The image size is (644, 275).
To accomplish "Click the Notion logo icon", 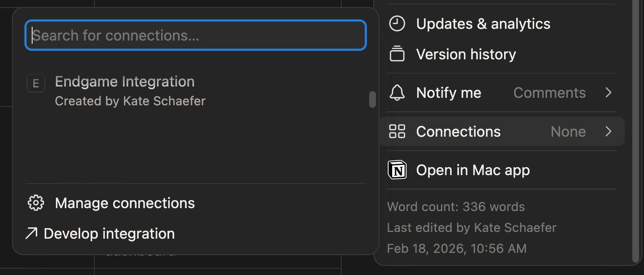I will click(x=397, y=170).
